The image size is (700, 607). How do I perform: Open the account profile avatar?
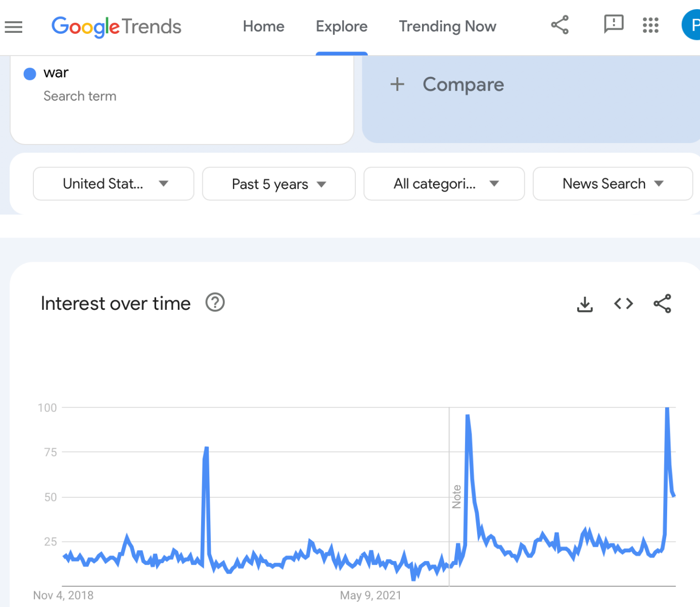pos(691,24)
